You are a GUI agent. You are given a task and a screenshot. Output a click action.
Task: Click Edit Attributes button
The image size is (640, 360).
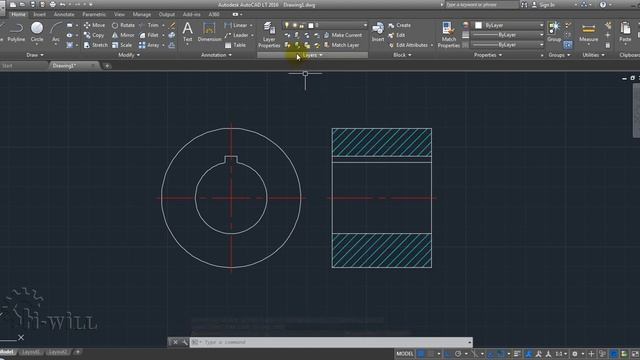pyautogui.click(x=408, y=45)
